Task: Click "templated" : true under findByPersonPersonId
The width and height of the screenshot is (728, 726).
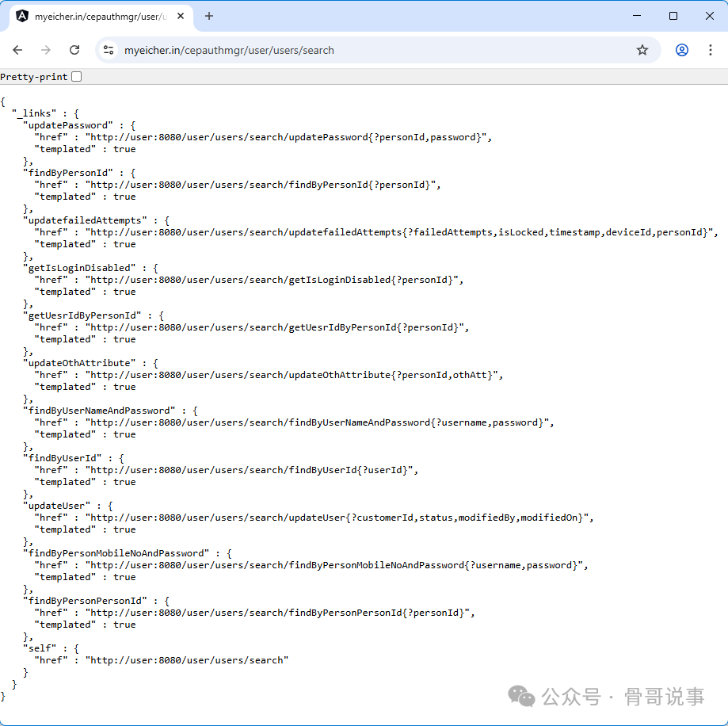Action: 85,625
